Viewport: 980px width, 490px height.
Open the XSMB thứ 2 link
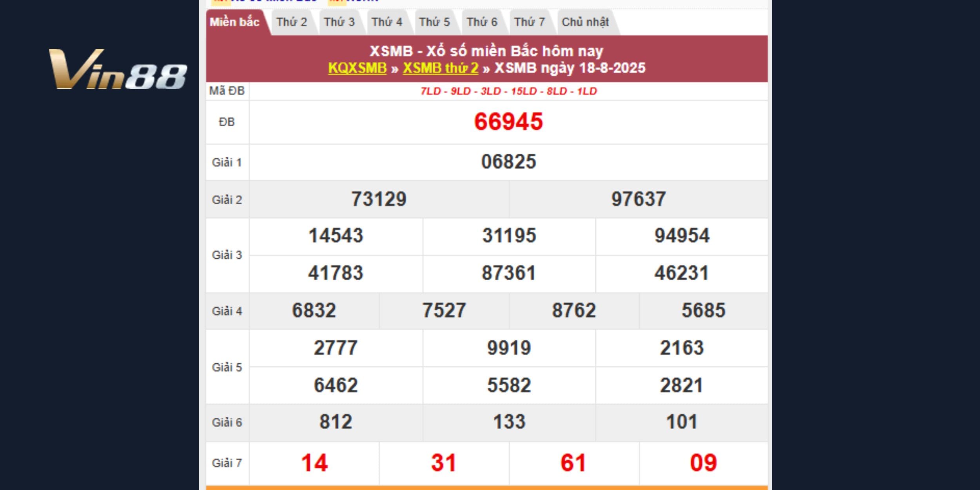pyautogui.click(x=440, y=68)
